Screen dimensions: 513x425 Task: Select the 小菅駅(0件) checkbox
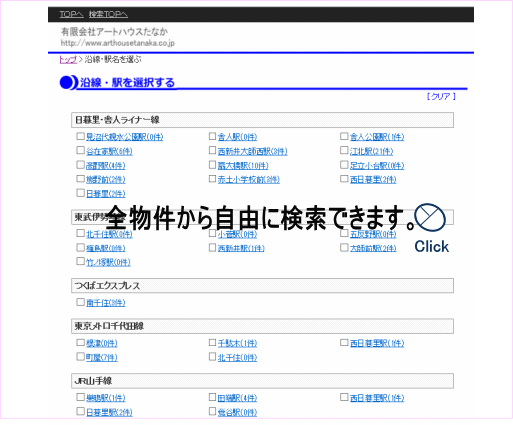212,233
